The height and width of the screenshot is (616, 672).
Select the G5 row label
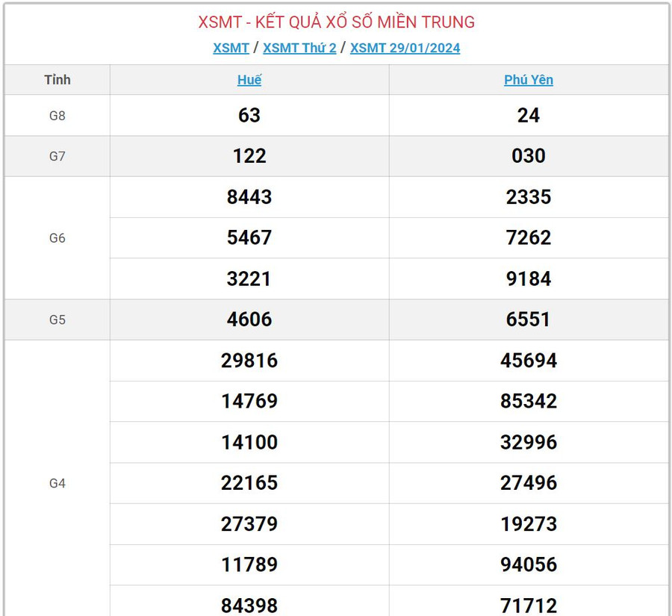pos(57,320)
